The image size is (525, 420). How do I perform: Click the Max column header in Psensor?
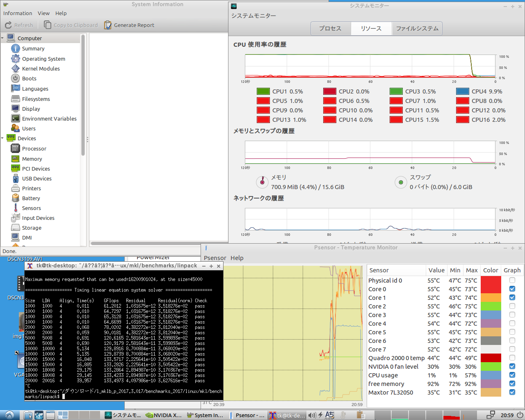(x=472, y=270)
